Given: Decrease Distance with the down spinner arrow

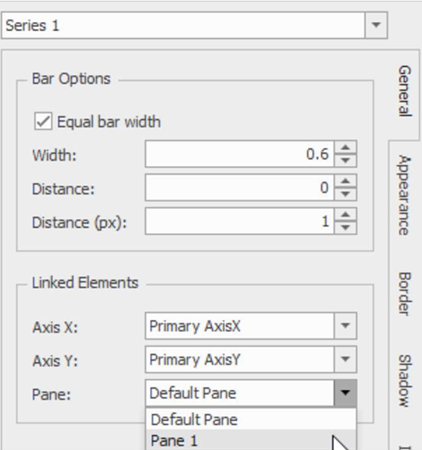Looking at the screenshot, I should (346, 194).
